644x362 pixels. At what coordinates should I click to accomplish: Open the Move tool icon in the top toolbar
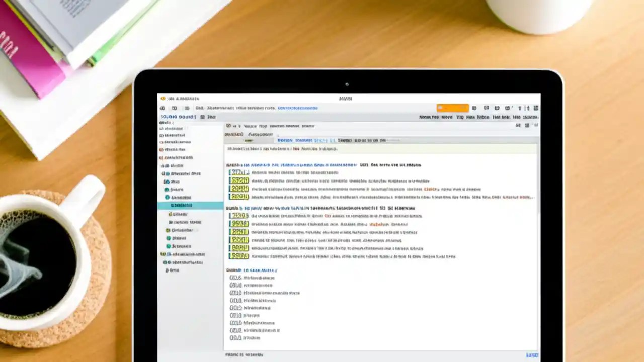(447, 117)
